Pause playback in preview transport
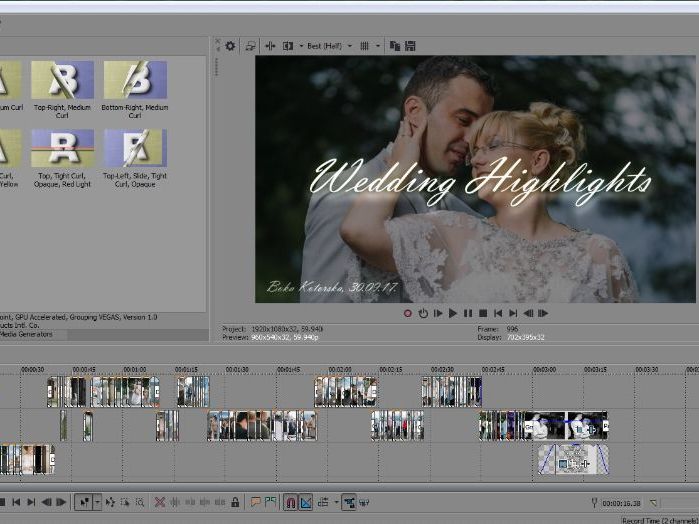 pos(468,314)
